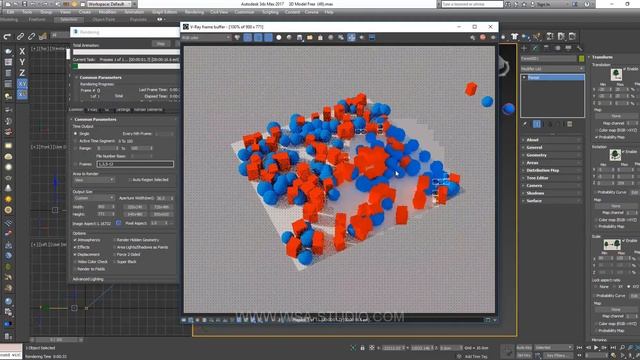Choose the 320x240 output preset
Screen dimensions: 640x360
pos(134,207)
